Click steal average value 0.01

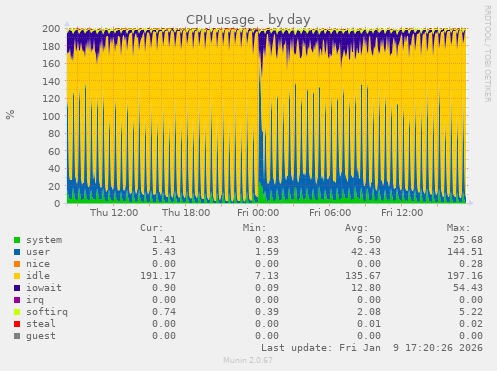[x=369, y=324]
